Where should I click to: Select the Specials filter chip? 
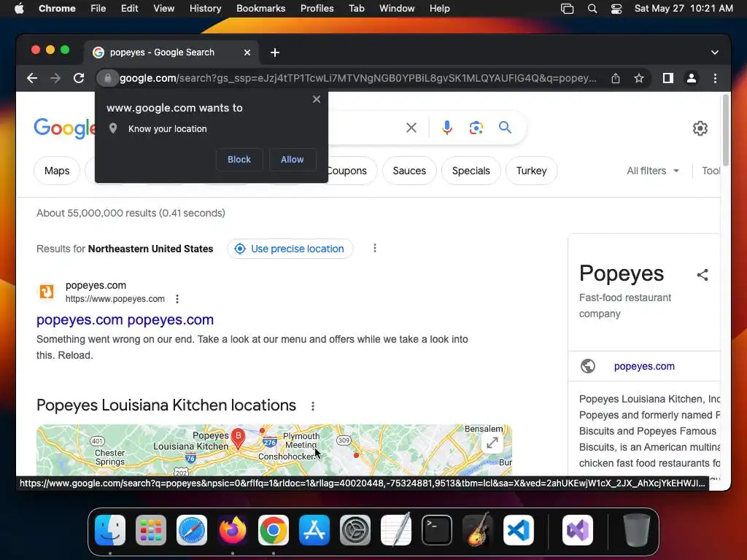click(x=471, y=171)
